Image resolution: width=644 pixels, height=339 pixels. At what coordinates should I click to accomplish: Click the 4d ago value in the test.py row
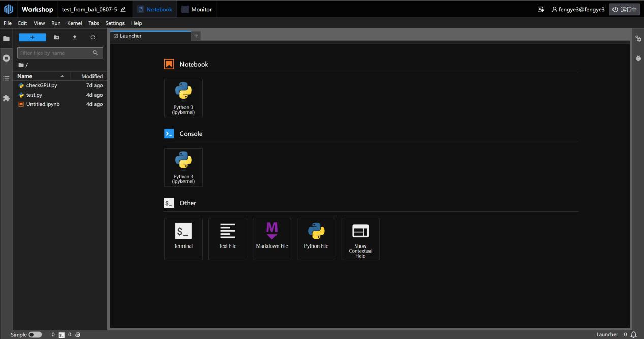click(x=95, y=95)
